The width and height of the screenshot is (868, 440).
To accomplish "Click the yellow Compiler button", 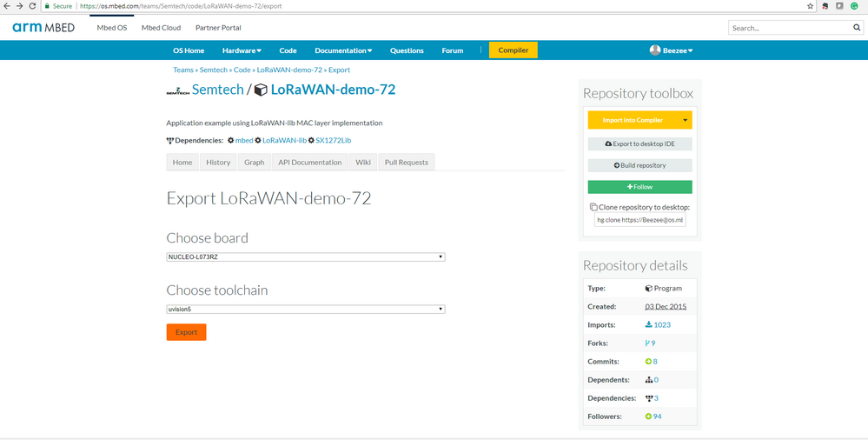I will coord(514,50).
